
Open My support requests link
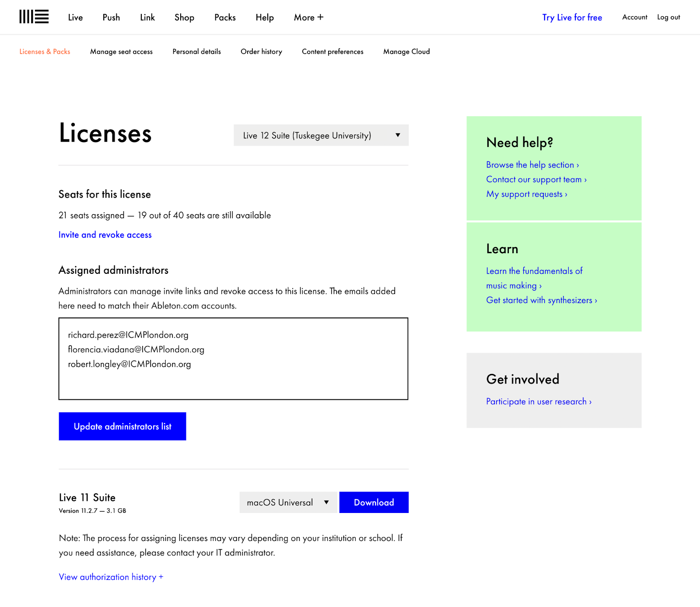tap(526, 194)
